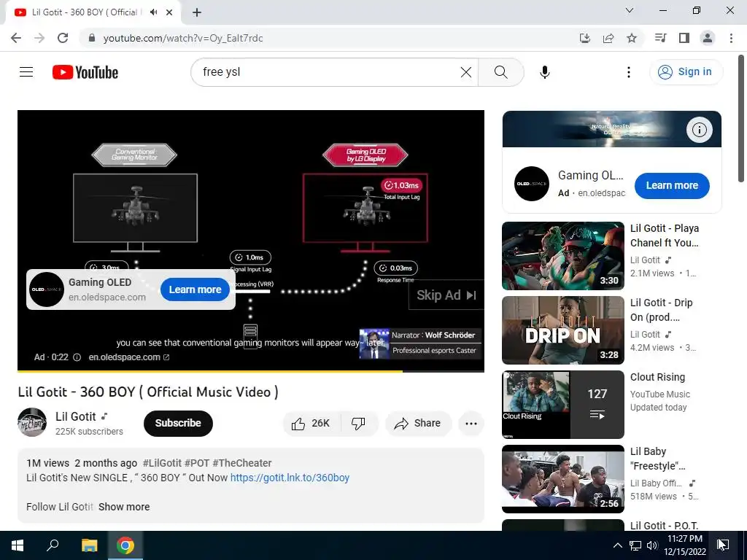Skip the ad in the video player
This screenshot has width=747, height=560.
446,295
